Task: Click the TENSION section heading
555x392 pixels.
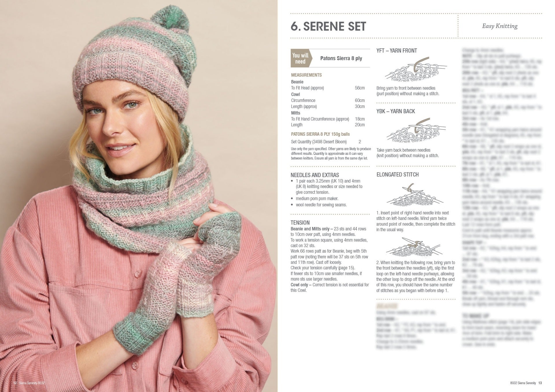Action: [x=300, y=223]
